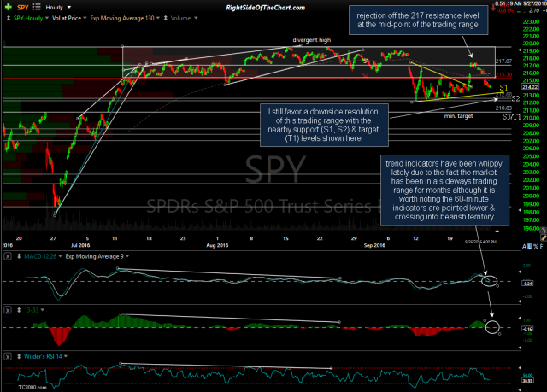Viewport: 547px width, 392px height.
Task: Select the MACD 12 26 indicator label
Action: (x=40, y=256)
